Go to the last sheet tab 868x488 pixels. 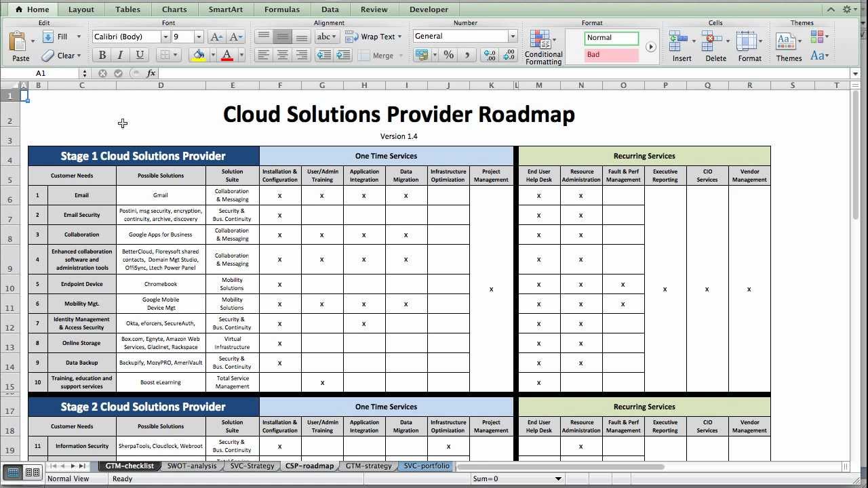82,466
